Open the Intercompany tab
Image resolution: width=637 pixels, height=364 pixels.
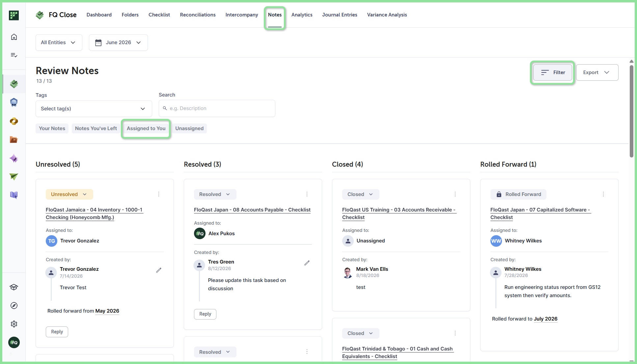coord(242,15)
